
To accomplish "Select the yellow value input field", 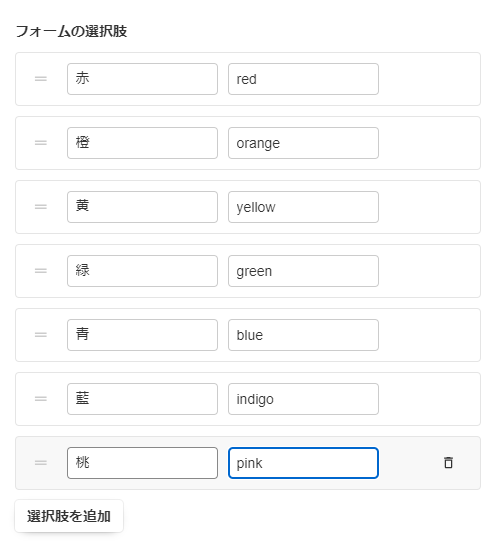I will 303,207.
